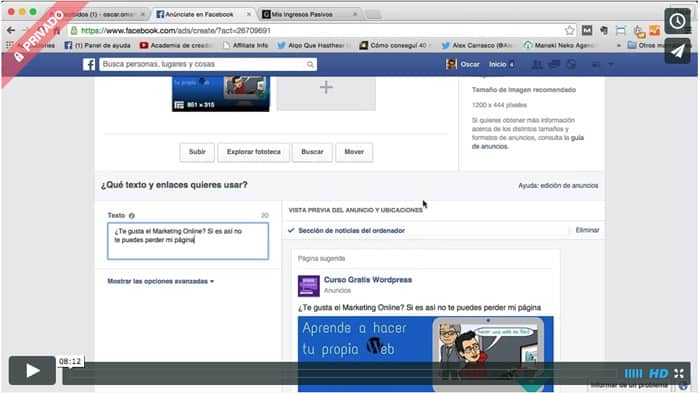
Task: Click the search magnifier in Facebook search box
Action: tap(310, 64)
